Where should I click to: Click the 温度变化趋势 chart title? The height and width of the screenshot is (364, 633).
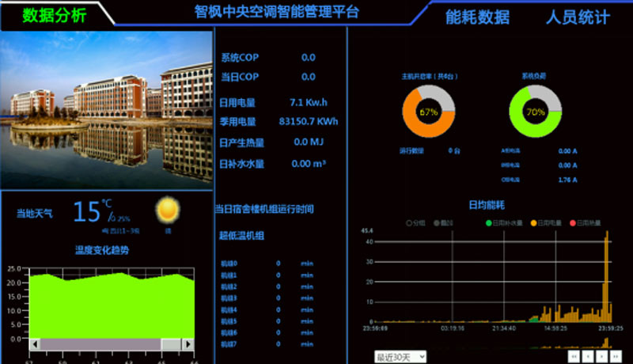102,250
